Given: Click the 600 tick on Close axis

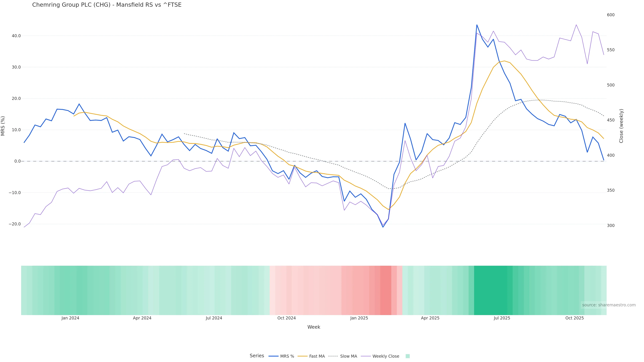Looking at the screenshot, I should 610,15.
